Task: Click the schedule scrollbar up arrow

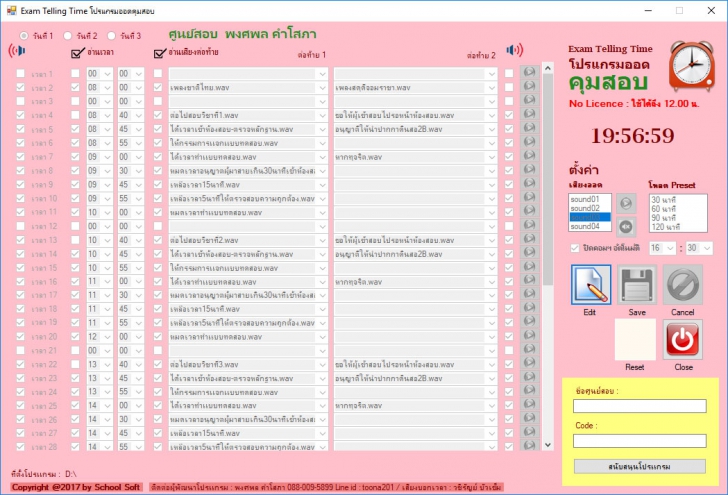Action: pos(548,68)
